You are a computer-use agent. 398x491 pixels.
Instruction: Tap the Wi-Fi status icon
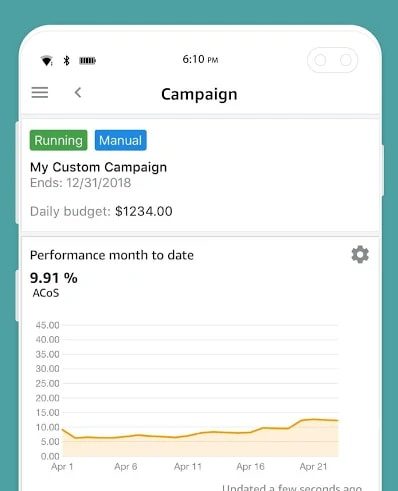coord(47,61)
